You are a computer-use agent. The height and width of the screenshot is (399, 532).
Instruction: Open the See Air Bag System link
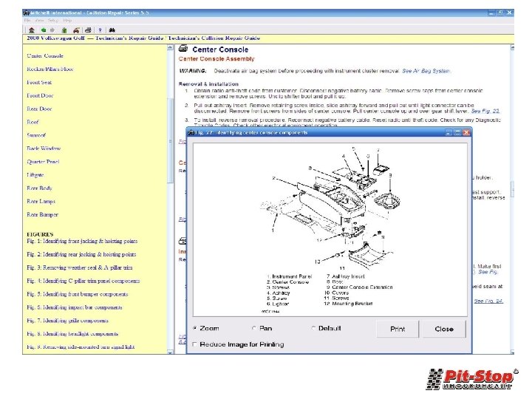pos(426,71)
